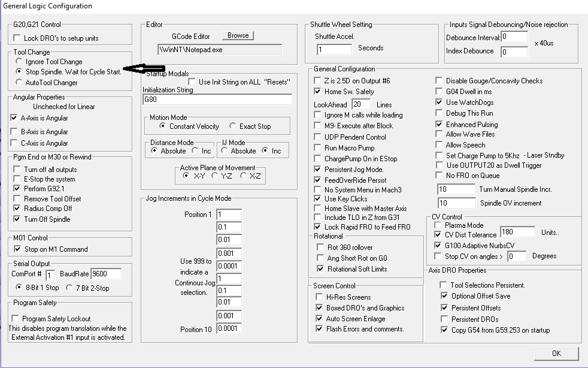The width and height of the screenshot is (588, 368).
Task: Toggle Stop on M1 Command
Action: point(17,249)
